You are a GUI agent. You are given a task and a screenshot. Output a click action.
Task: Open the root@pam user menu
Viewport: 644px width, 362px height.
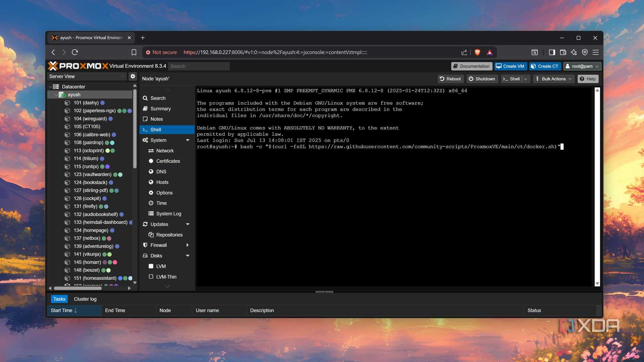pyautogui.click(x=582, y=66)
